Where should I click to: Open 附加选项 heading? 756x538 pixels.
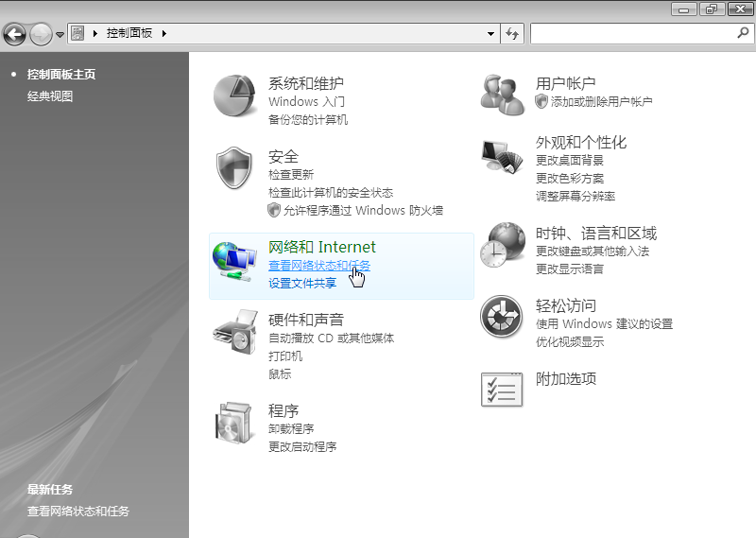(x=565, y=379)
